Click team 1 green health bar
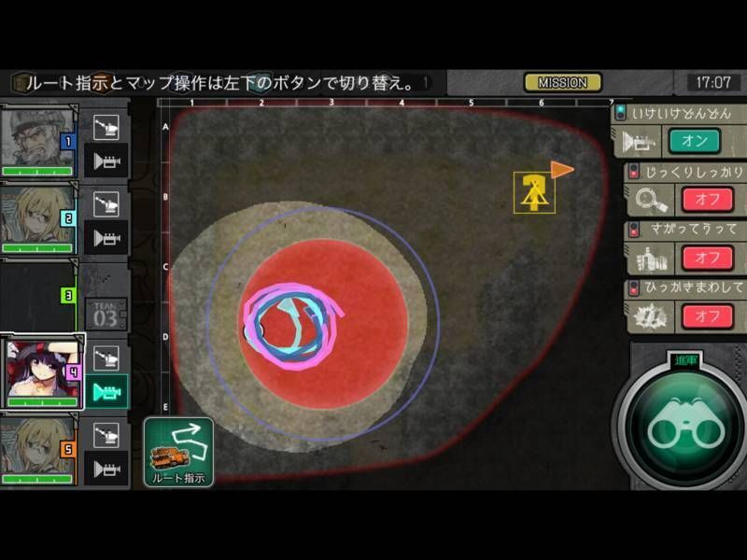 coord(37,171)
